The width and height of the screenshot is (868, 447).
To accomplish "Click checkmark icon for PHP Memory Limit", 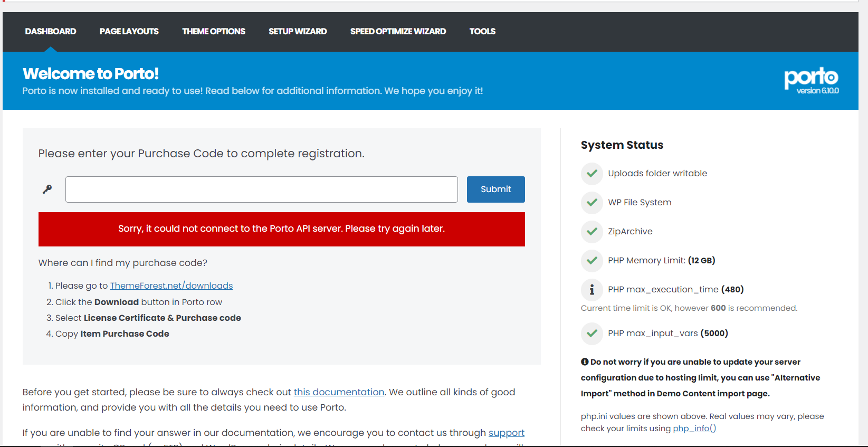I will (x=592, y=261).
